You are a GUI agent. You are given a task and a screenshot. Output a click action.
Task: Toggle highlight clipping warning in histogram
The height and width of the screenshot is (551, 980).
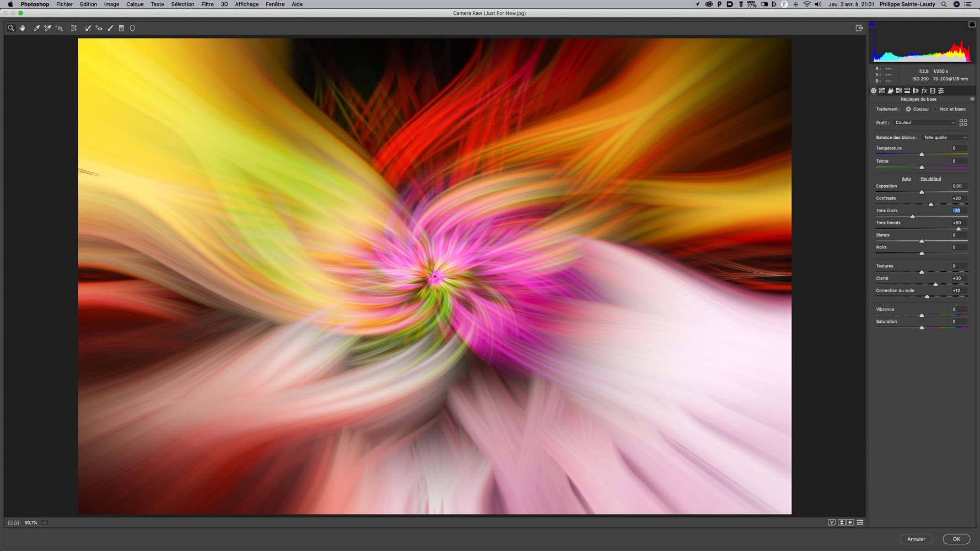click(x=972, y=24)
